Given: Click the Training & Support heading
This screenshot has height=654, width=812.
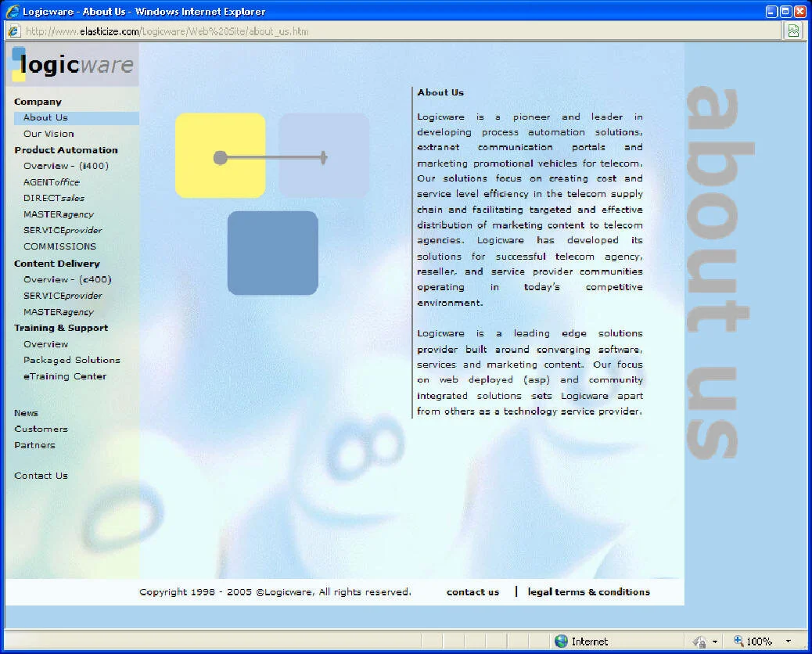Looking at the screenshot, I should (61, 327).
